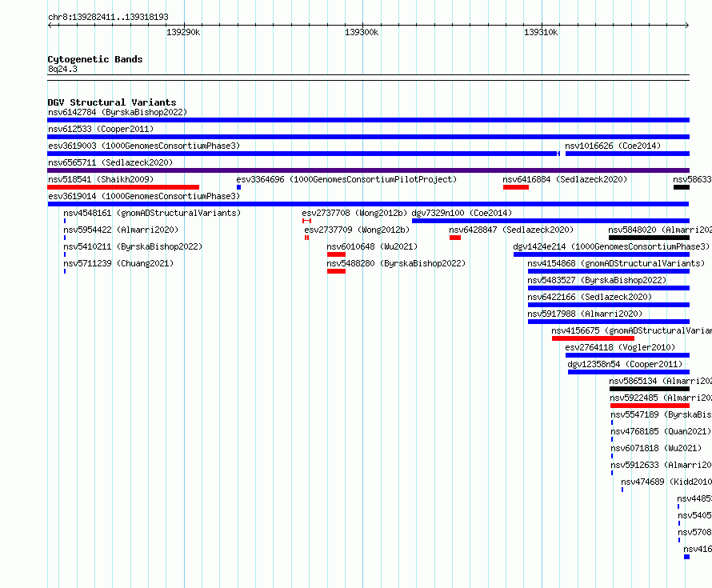Open nsv6010648 (Wu2021) label
This screenshot has height=588, width=712.
(x=372, y=246)
